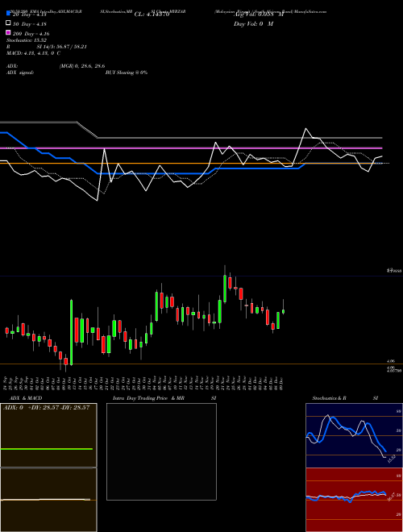
Task: Click the 'SI 14/5: 36.87 / 58.21' value
Action: 61,47
